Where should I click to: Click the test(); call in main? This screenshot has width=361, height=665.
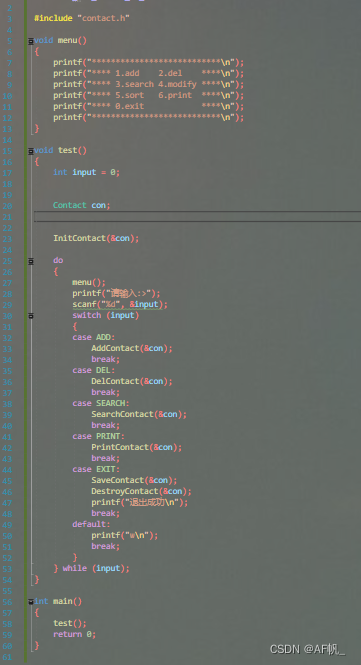pos(70,623)
